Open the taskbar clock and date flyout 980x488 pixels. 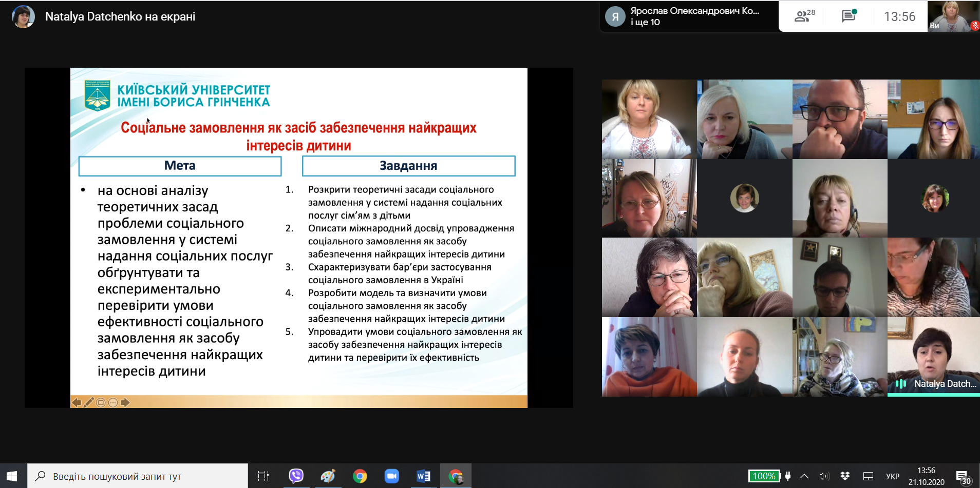coord(926,476)
